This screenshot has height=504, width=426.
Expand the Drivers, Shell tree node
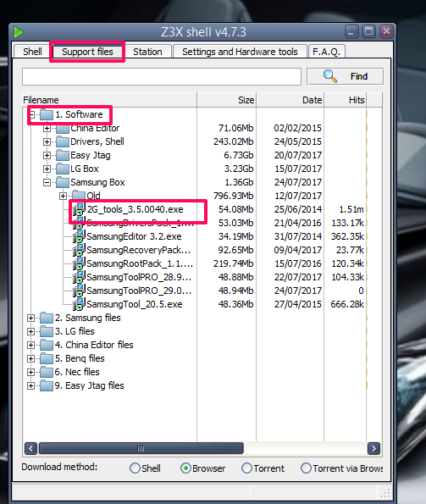point(47,141)
